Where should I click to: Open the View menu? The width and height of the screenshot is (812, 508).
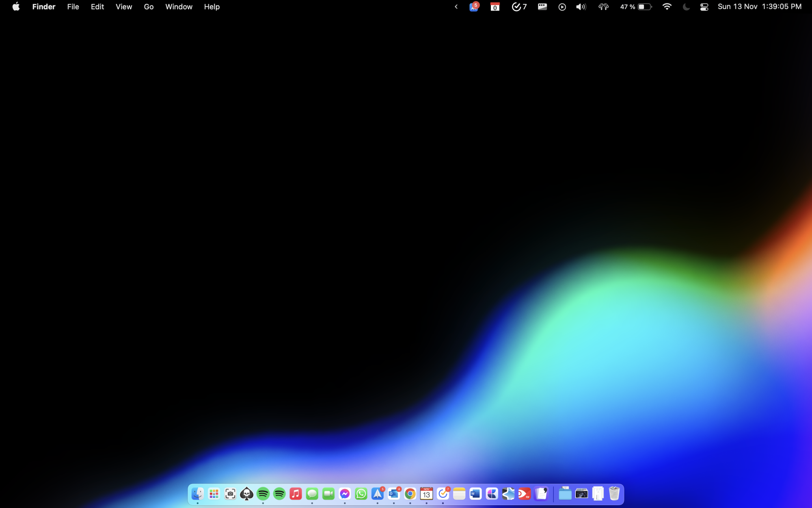[x=123, y=7]
